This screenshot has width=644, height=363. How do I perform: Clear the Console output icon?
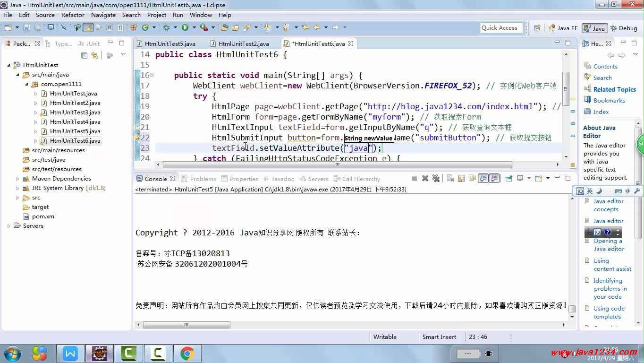(450, 179)
